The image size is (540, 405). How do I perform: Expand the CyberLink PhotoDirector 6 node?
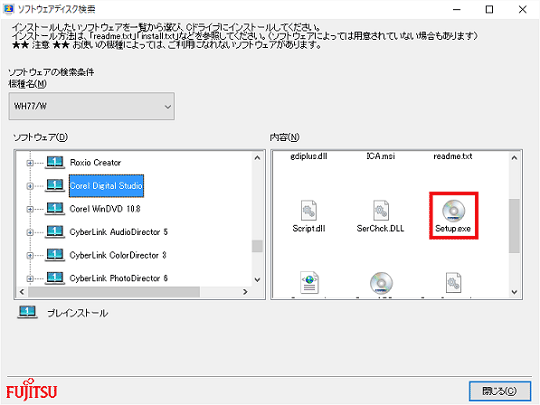click(30, 278)
